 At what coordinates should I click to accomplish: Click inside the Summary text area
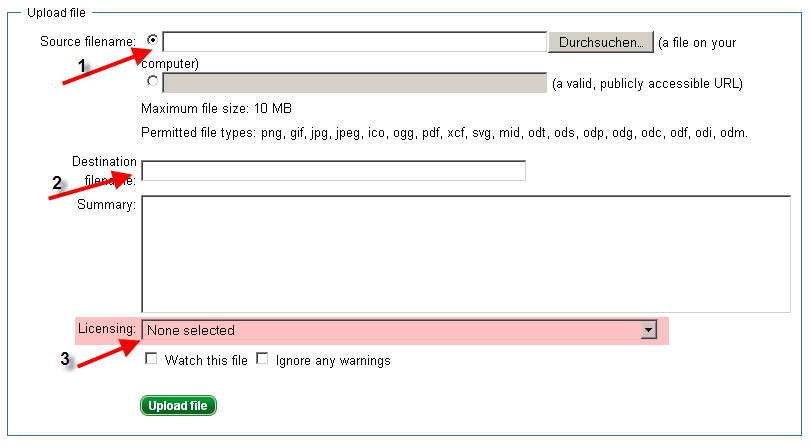tap(466, 254)
